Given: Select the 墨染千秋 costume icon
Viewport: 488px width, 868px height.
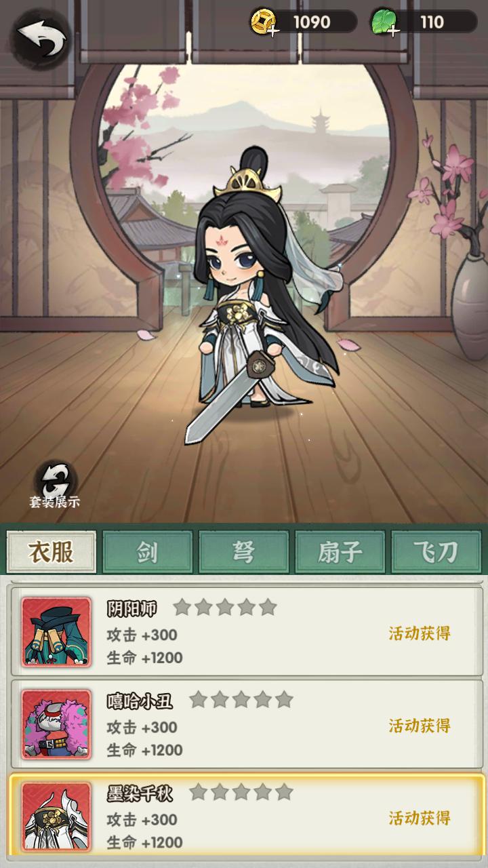Looking at the screenshot, I should [x=56, y=816].
